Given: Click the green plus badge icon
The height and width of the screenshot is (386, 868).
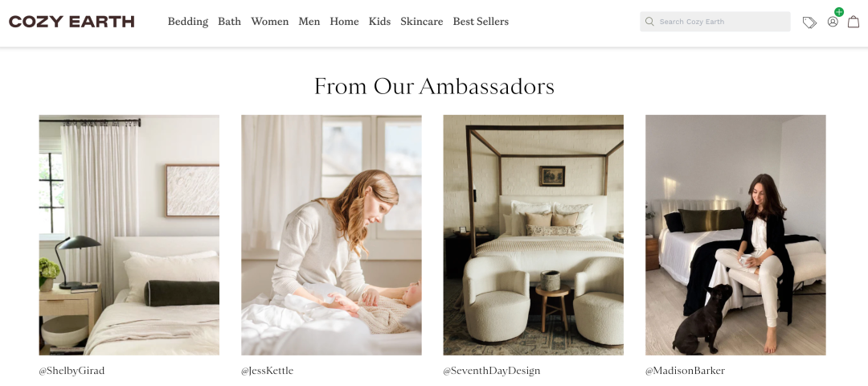Looking at the screenshot, I should pos(839,11).
